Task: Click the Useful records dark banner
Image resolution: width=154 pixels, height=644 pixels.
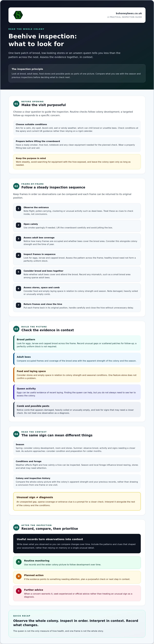Action: pos(77,543)
